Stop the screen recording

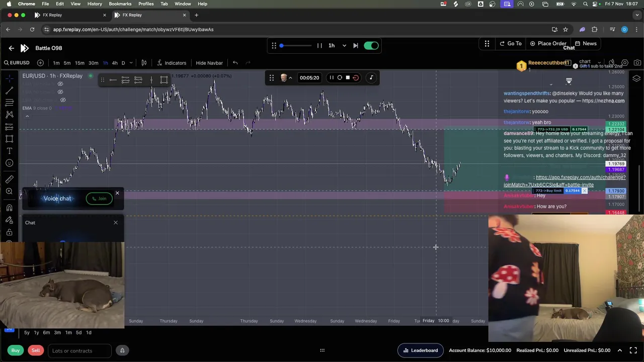pos(348,78)
